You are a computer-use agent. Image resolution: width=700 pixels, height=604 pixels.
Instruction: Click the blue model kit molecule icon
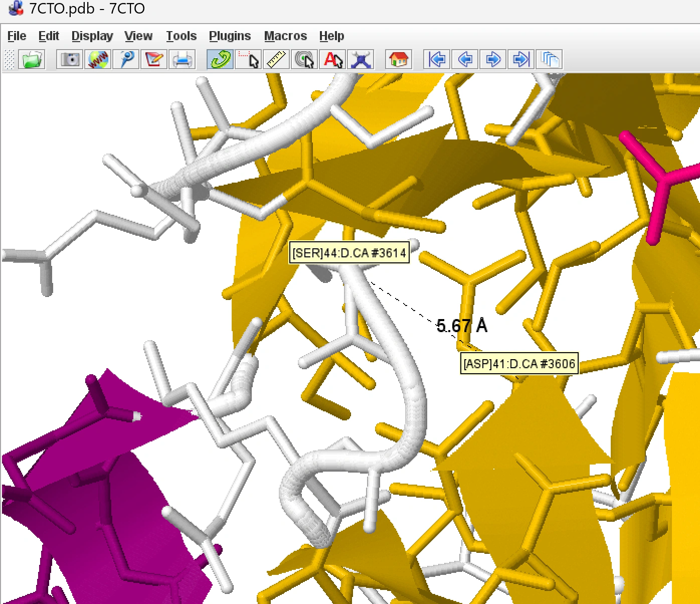tap(361, 60)
